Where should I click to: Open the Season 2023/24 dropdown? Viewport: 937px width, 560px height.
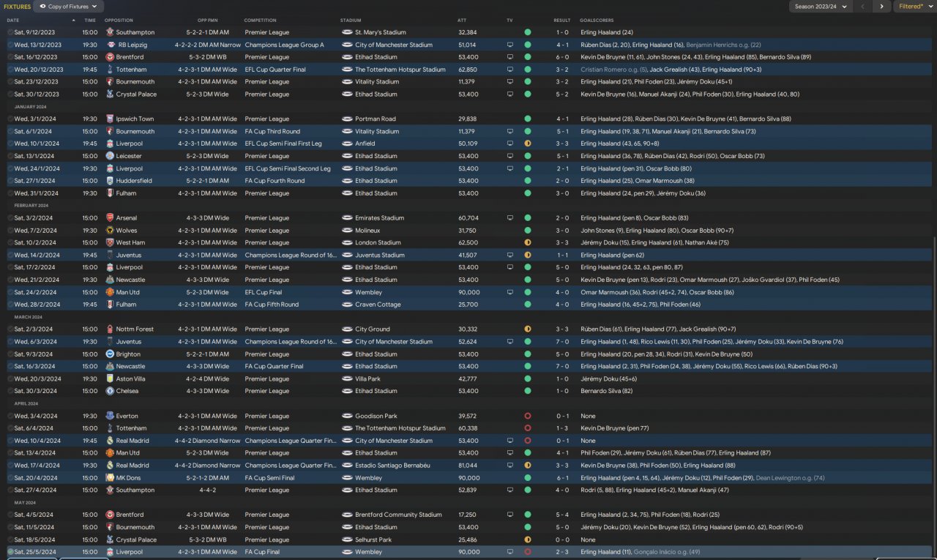point(821,7)
